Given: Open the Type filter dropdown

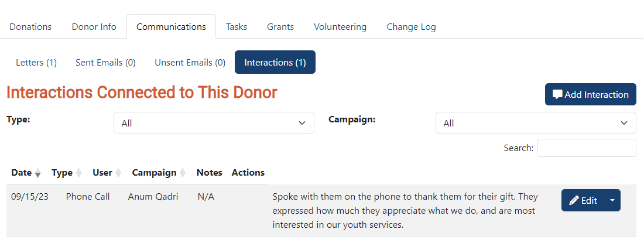Looking at the screenshot, I should pyautogui.click(x=214, y=123).
